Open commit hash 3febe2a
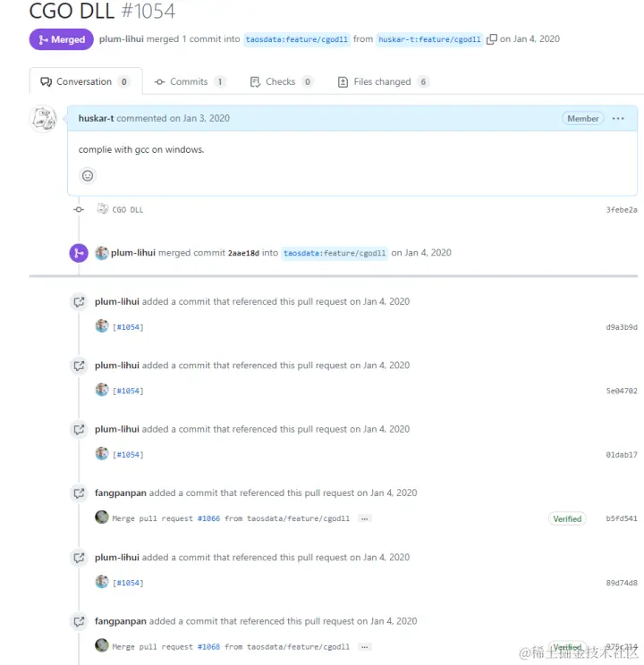This screenshot has height=665, width=644. click(x=622, y=210)
